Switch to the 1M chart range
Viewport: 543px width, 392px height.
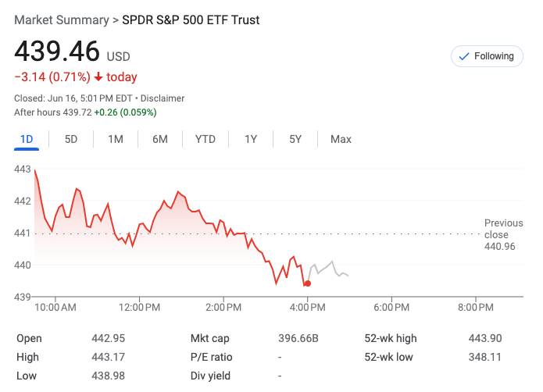(x=116, y=140)
